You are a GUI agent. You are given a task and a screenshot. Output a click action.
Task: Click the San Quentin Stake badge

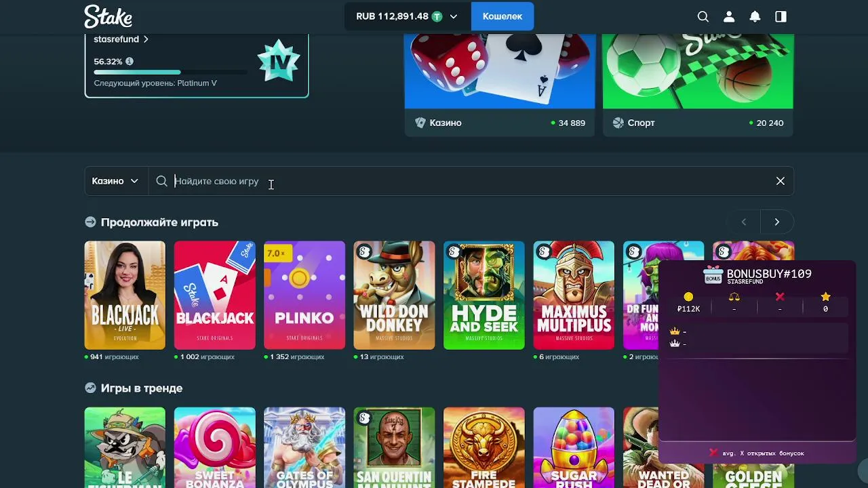364,418
